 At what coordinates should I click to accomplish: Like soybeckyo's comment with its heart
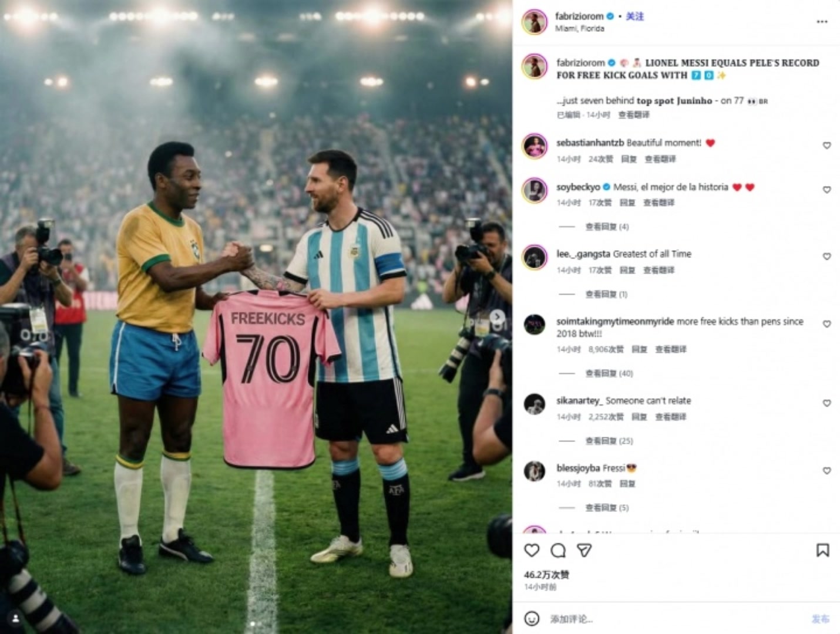[826, 190]
